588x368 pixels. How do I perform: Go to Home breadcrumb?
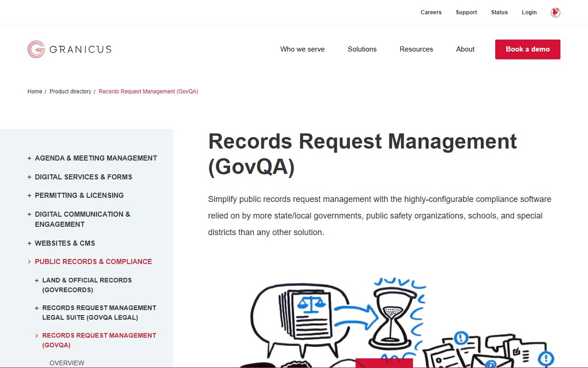[x=35, y=92]
